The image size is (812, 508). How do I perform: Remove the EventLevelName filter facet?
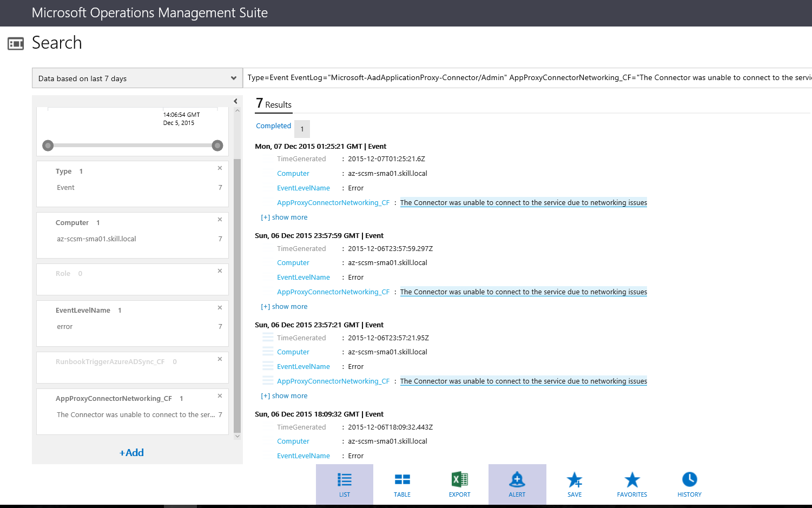coord(220,308)
